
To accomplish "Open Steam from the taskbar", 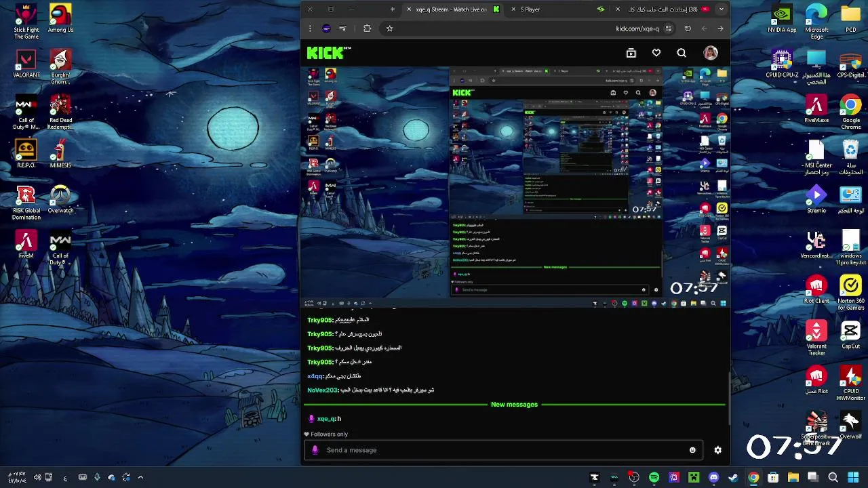I will pyautogui.click(x=733, y=478).
